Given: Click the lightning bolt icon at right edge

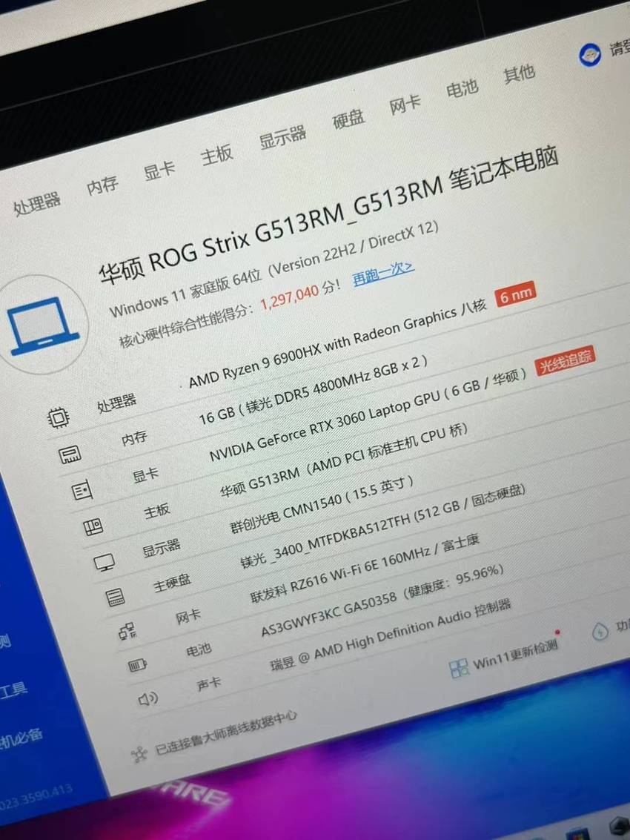Looking at the screenshot, I should 600,632.
